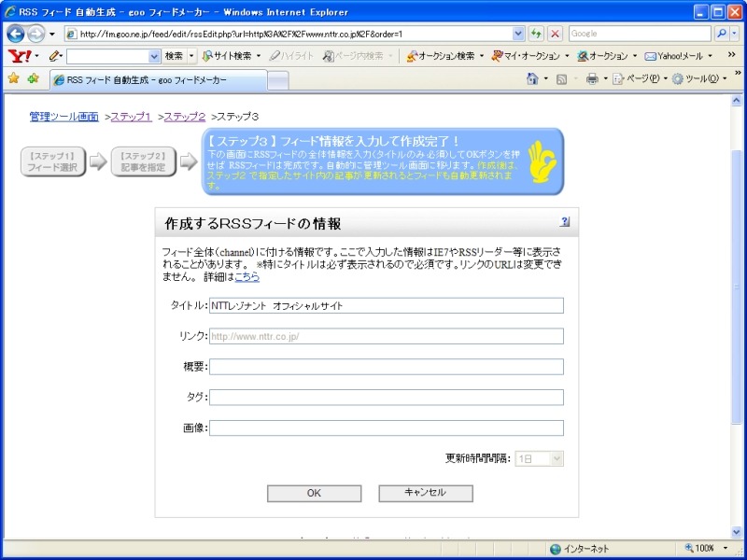Open the 管理ツール画面 breadcrumb link
This screenshot has width=747, height=560.
[x=63, y=117]
